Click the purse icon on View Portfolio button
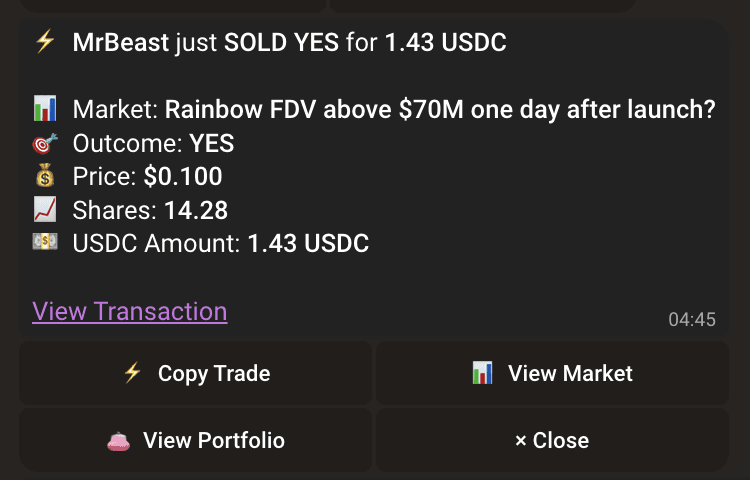The height and width of the screenshot is (480, 750). (x=118, y=440)
